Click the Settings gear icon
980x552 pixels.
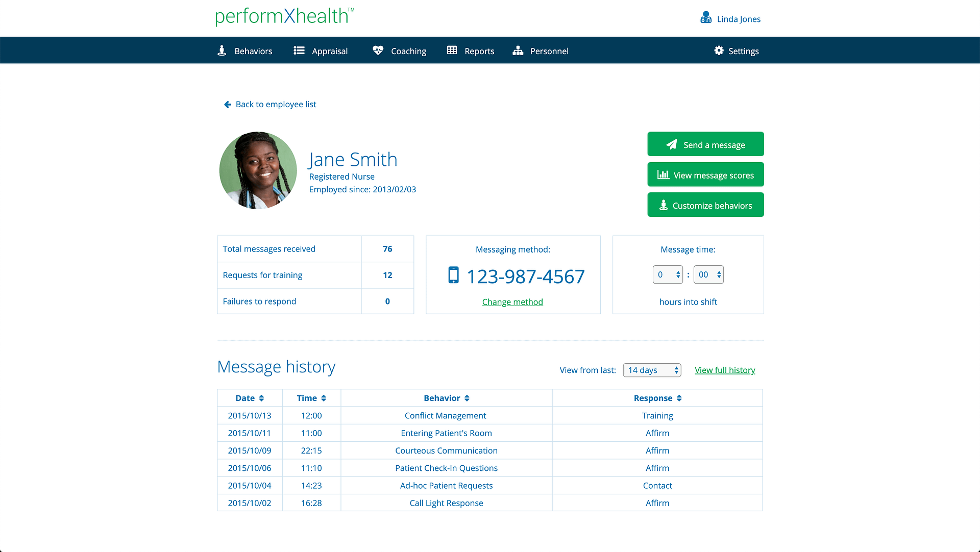click(x=719, y=51)
